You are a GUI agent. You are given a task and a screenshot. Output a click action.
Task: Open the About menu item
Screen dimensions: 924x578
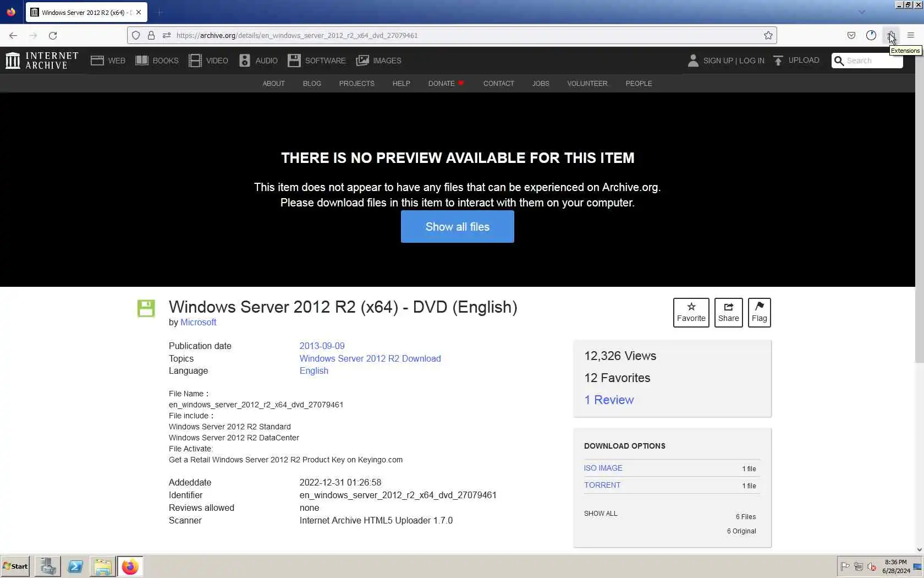[273, 84]
